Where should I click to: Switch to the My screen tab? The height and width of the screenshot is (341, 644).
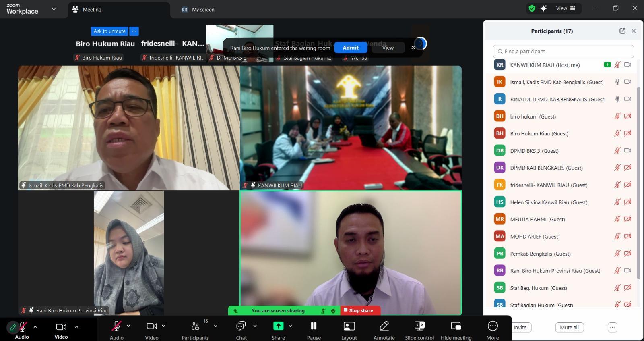point(203,10)
